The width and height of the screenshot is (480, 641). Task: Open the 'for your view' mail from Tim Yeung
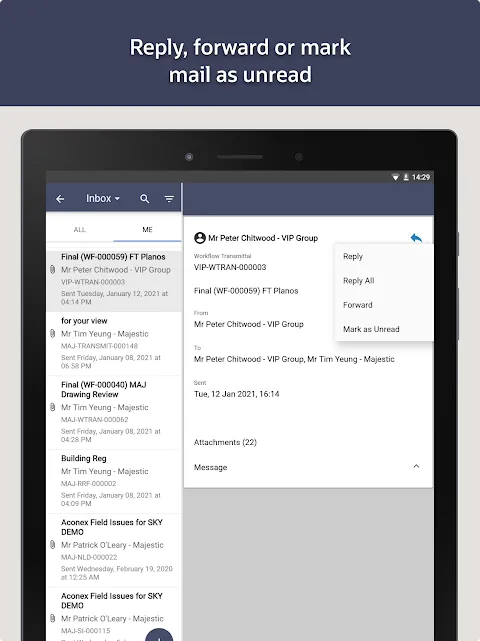(114, 343)
